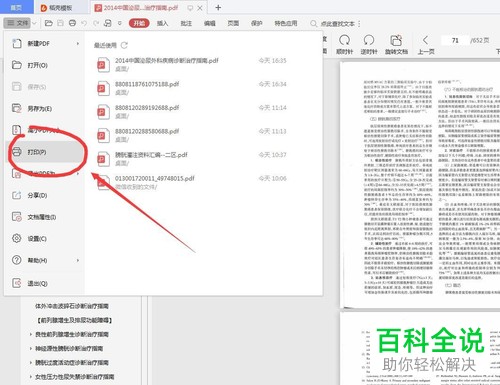
Task: Click the printer icon beside 打印(P)
Action: [x=17, y=152]
